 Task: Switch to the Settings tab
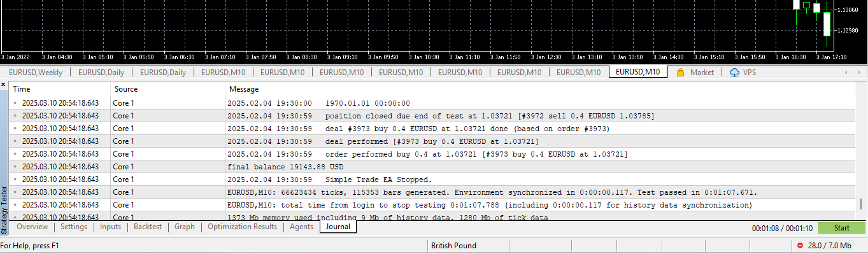74,227
